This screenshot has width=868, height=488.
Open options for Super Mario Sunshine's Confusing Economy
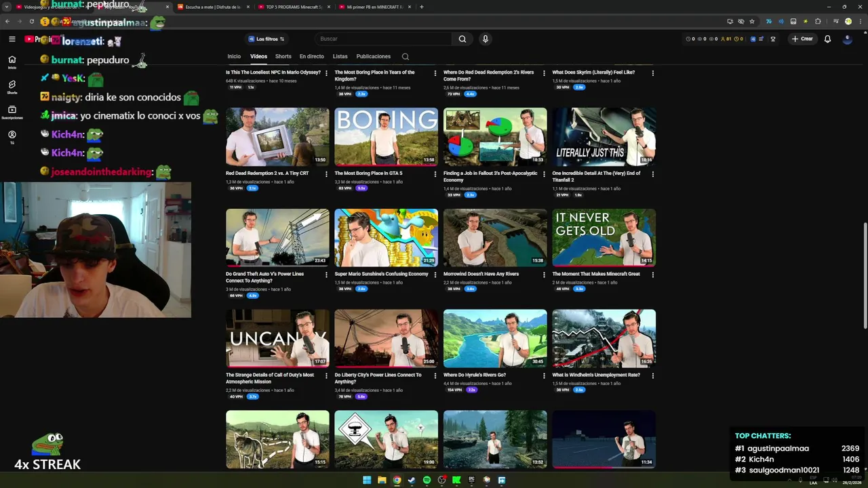tap(435, 275)
